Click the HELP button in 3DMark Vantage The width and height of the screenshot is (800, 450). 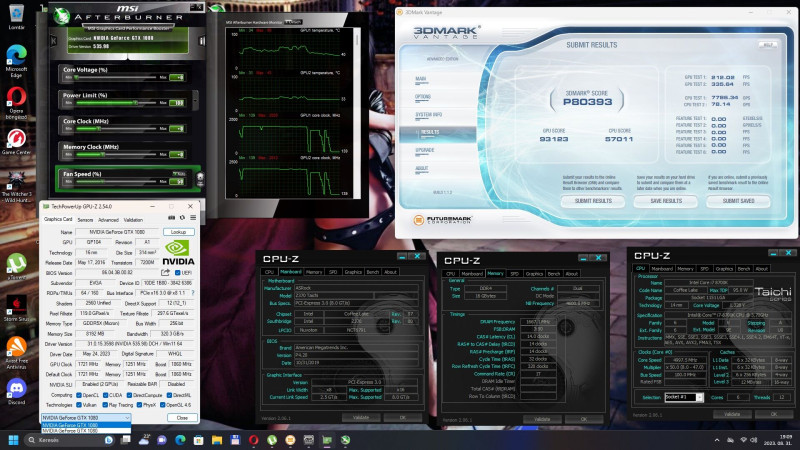coord(768,45)
